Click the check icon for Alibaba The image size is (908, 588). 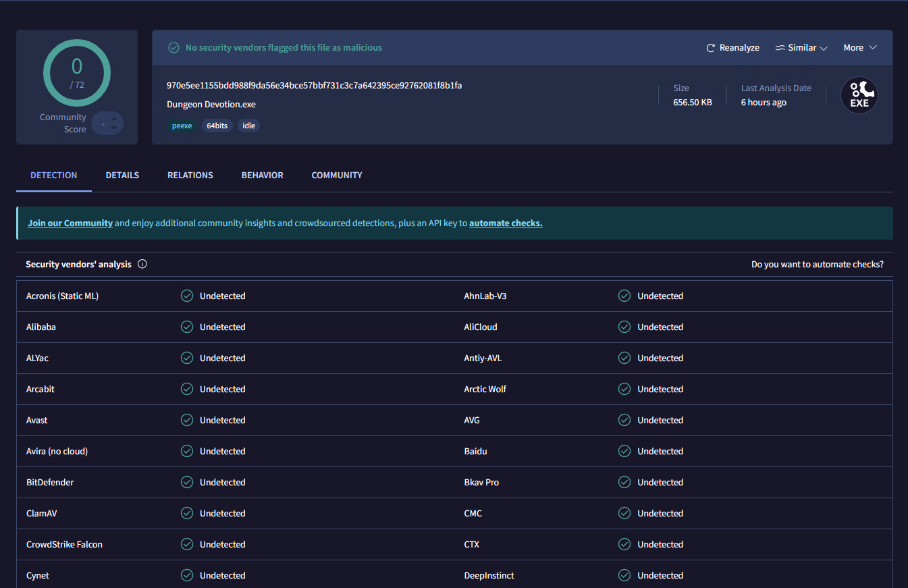click(187, 327)
